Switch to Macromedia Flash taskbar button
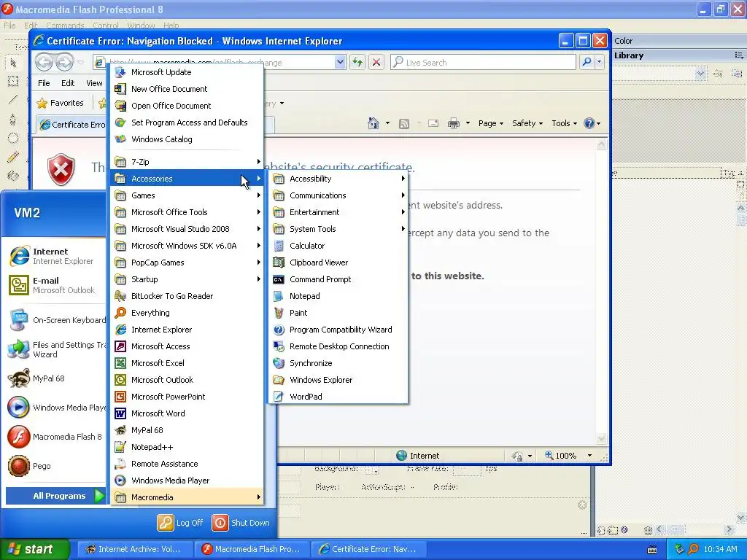 (252, 549)
